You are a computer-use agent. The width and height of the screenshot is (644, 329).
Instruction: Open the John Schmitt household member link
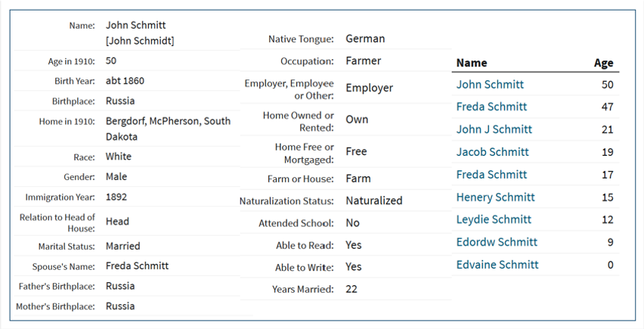tap(490, 85)
